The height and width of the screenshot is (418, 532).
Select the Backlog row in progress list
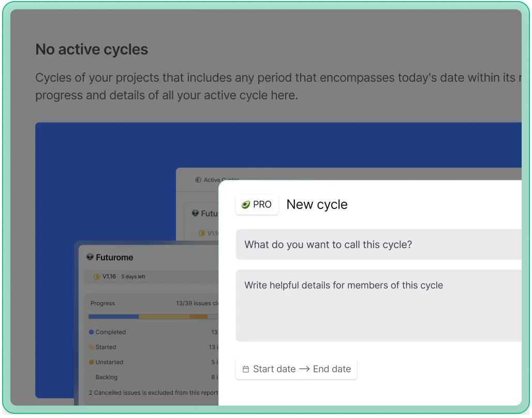click(x=107, y=377)
